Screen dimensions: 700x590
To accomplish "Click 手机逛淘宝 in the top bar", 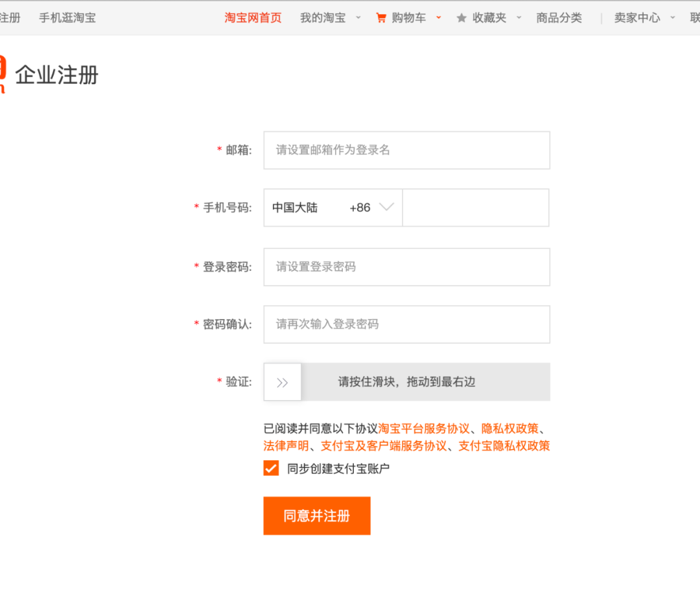I will click(x=67, y=18).
